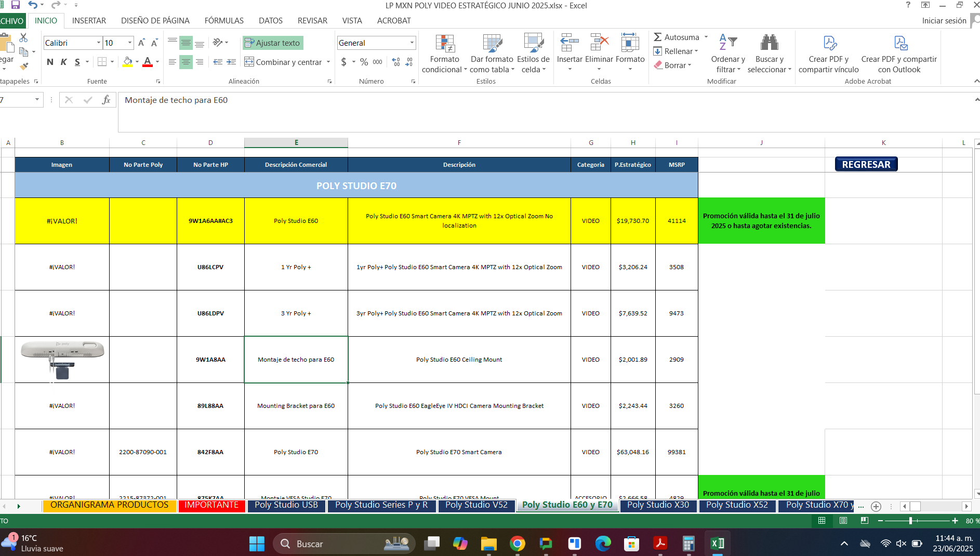Open the INSERTAR ribbon tab

89,21
